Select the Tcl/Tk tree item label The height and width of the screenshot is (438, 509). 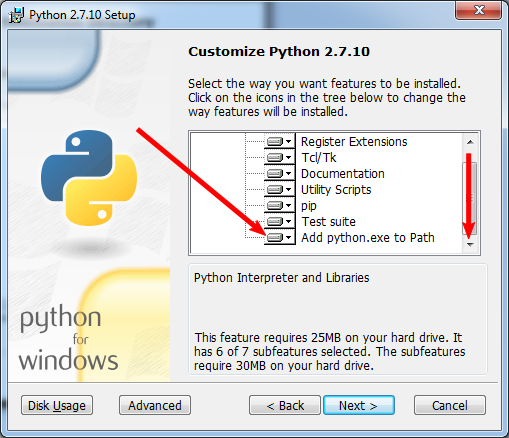coord(319,157)
